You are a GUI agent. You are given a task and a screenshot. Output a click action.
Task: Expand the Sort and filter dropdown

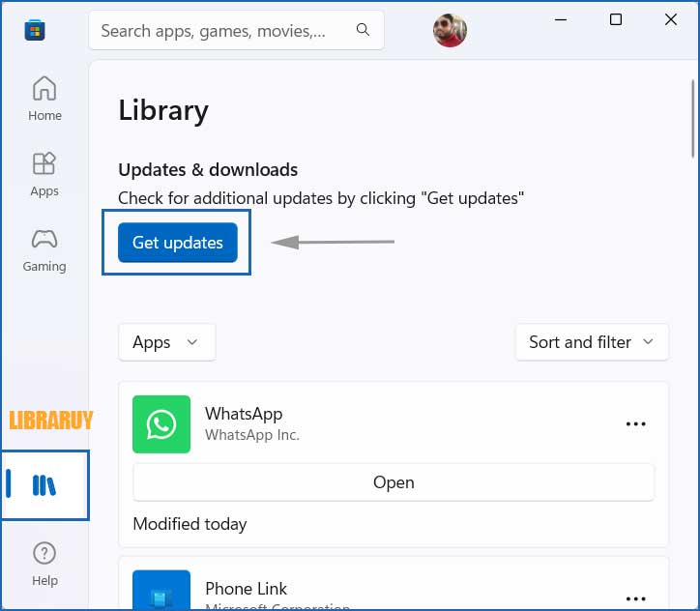(x=592, y=342)
